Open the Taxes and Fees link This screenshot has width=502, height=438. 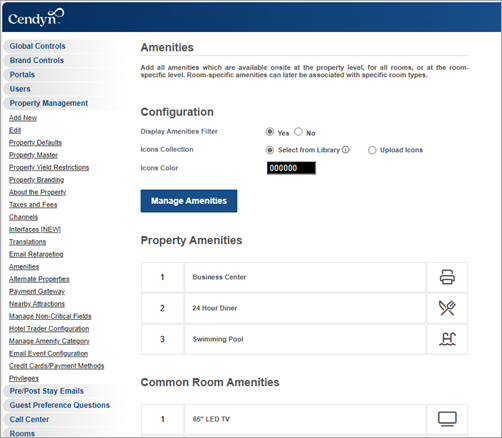click(33, 205)
